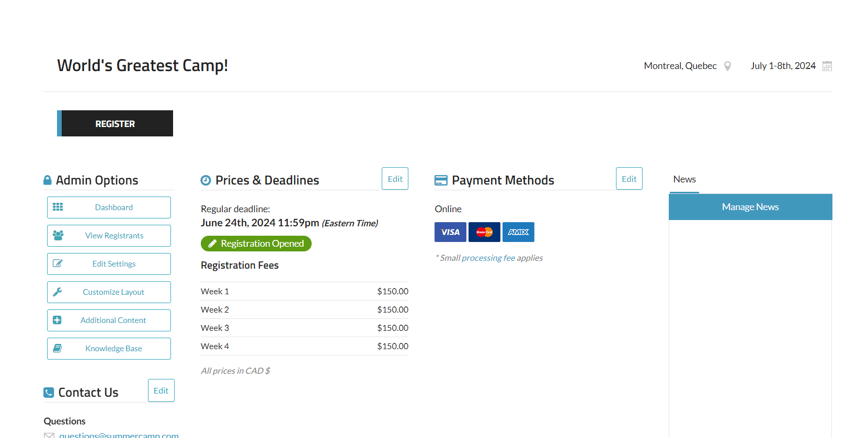Click the phone icon by Contact Us
The height and width of the screenshot is (438, 868).
tap(49, 393)
